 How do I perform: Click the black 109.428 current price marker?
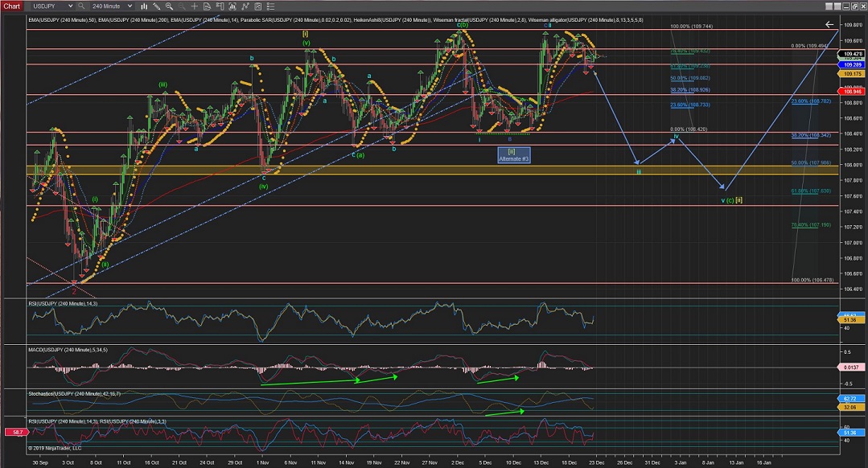click(851, 54)
